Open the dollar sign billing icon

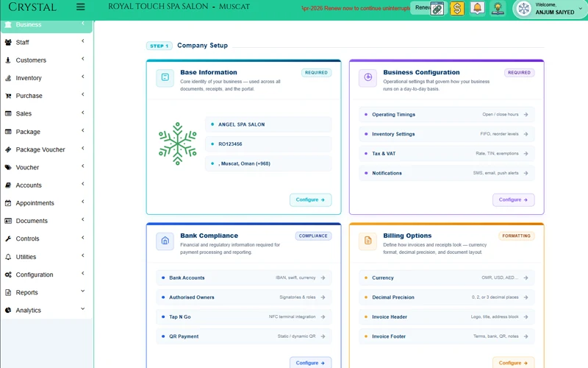[457, 8]
